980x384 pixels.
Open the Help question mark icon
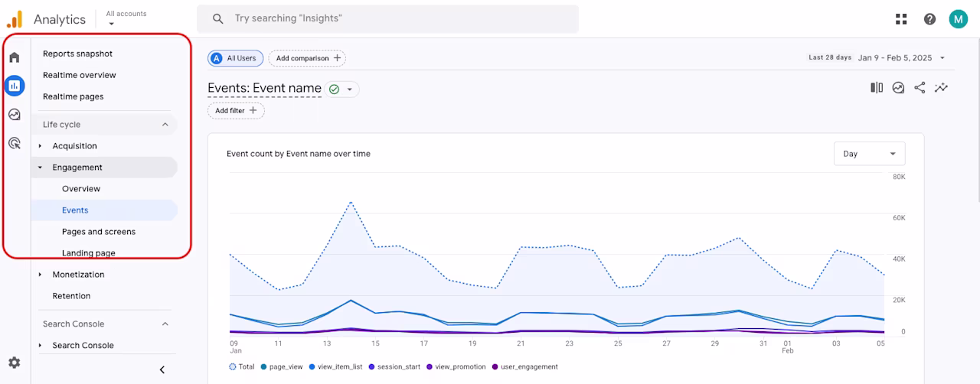(929, 19)
